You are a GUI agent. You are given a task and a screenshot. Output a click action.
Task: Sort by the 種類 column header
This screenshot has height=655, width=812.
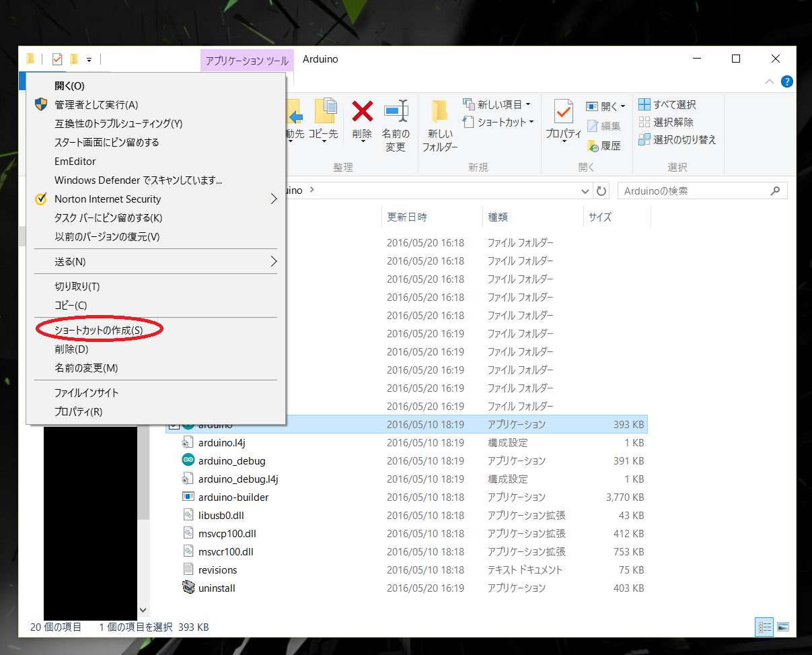coord(533,217)
